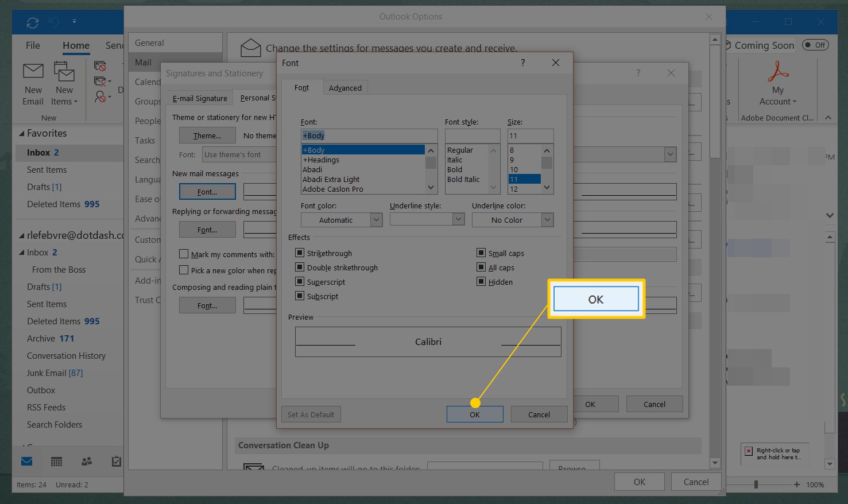This screenshot has height=504, width=848.
Task: Open the File ribbon tab
Action: pos(33,45)
